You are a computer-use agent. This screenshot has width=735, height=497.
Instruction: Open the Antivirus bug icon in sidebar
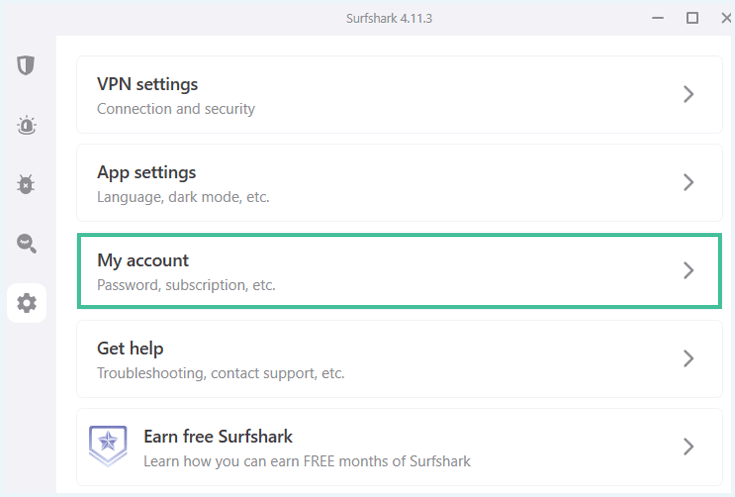pyautogui.click(x=26, y=184)
